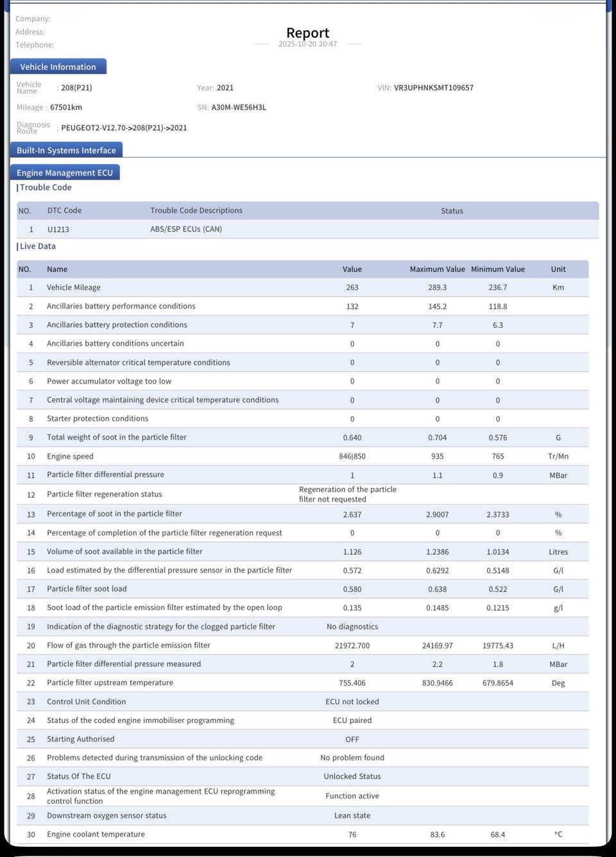
Task: Click Power accumulator voltage too low row
Action: [x=302, y=381]
